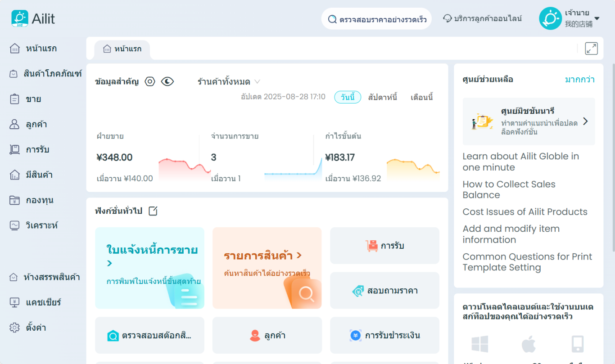Screen dimensions: 615x364
Task: Click the การรับชำระเงิน shortcut button
Action: pyautogui.click(x=384, y=336)
